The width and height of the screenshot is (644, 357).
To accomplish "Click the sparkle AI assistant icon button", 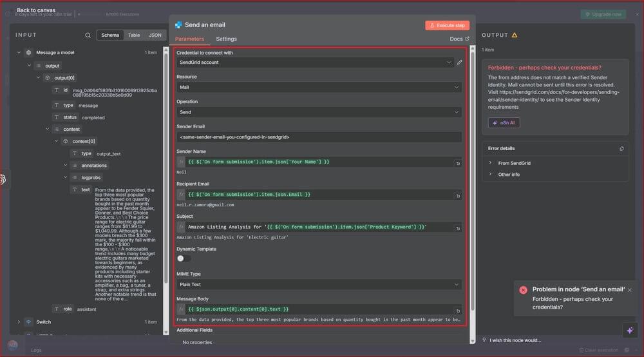I will click(x=629, y=329).
